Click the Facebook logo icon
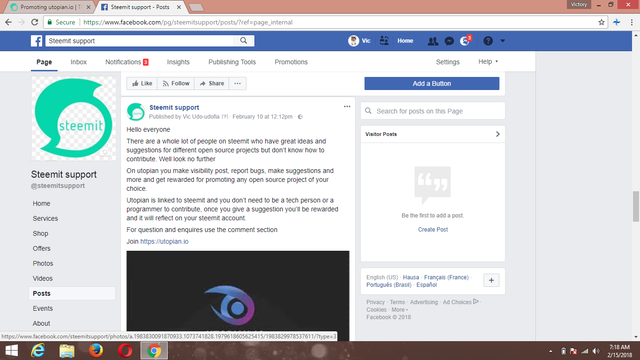This screenshot has width=640, height=360. click(x=36, y=41)
